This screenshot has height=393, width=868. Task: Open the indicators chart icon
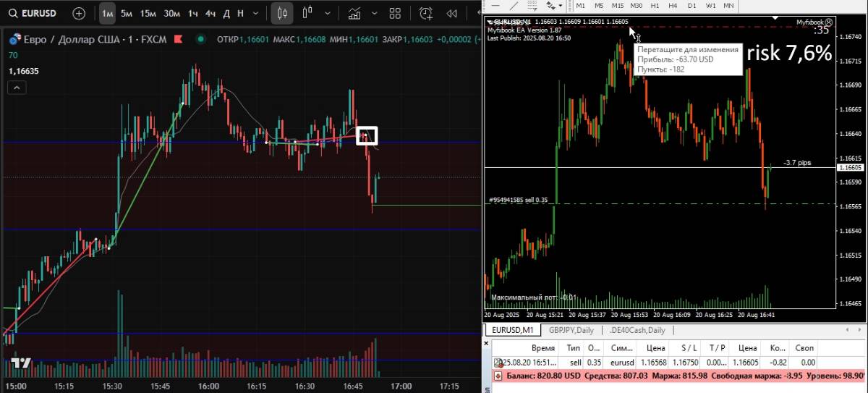pos(354,13)
